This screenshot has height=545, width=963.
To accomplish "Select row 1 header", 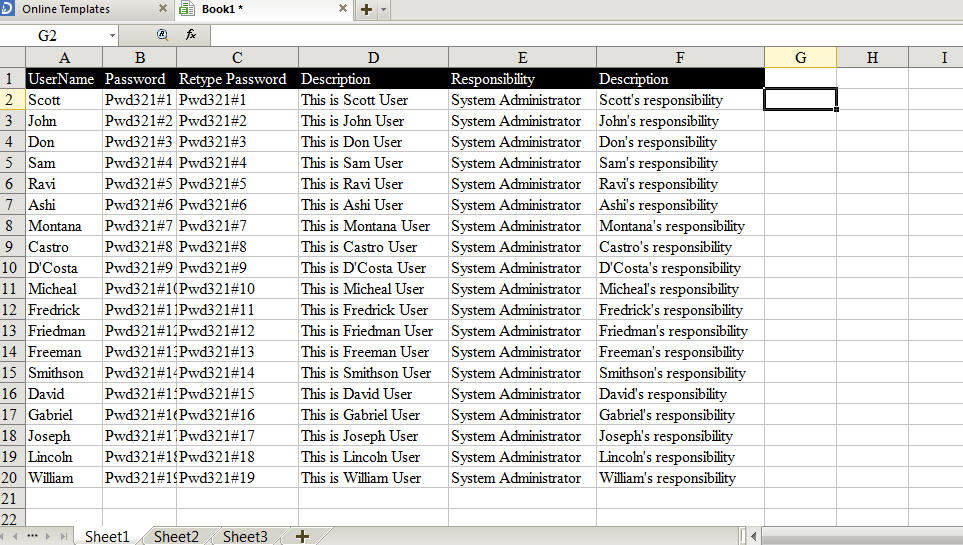I will pyautogui.click(x=12, y=79).
